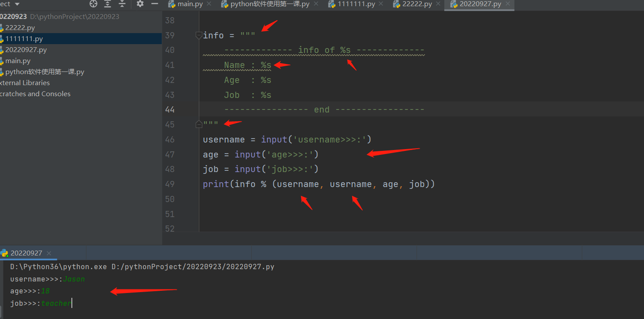The width and height of the screenshot is (644, 319).
Task: Close the 1111111.py editor tab
Action: pos(381,4)
